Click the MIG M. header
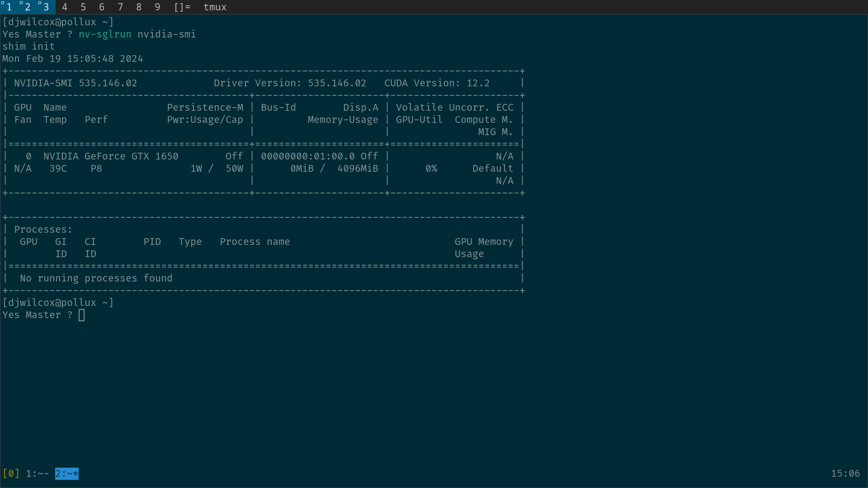 click(496, 132)
